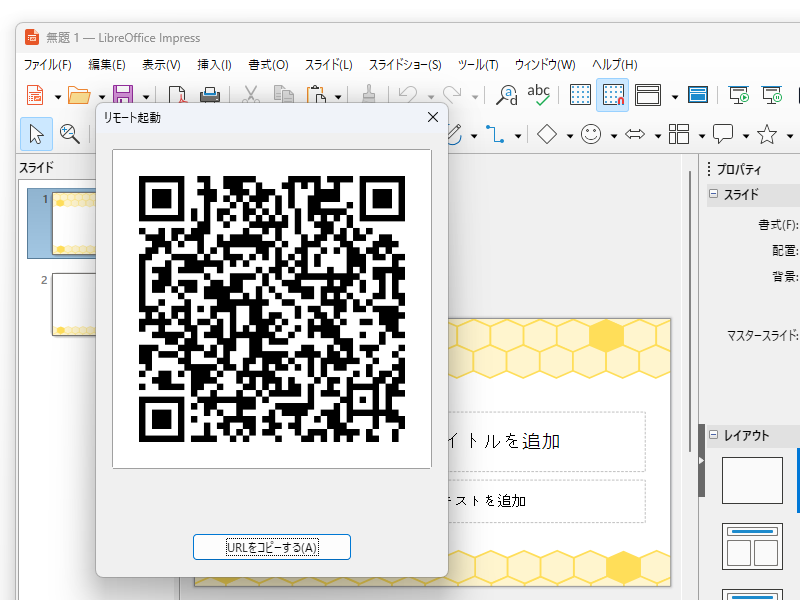Click the abc spelling check icon

point(539,95)
